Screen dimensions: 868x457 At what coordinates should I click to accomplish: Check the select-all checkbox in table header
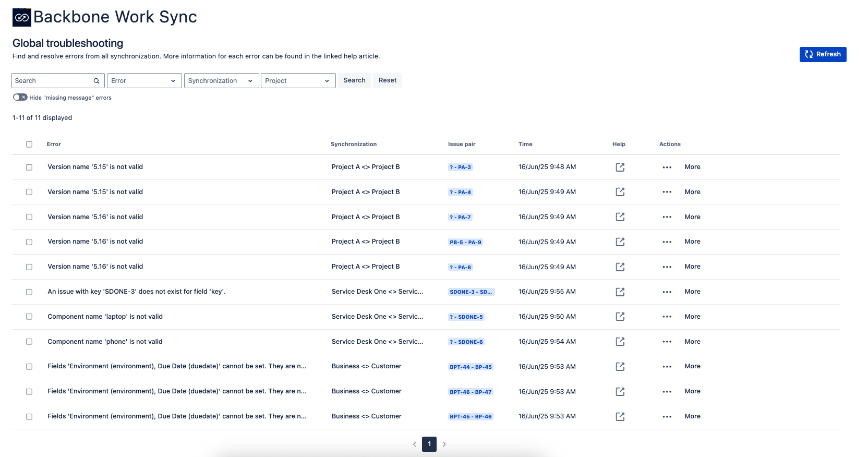29,145
